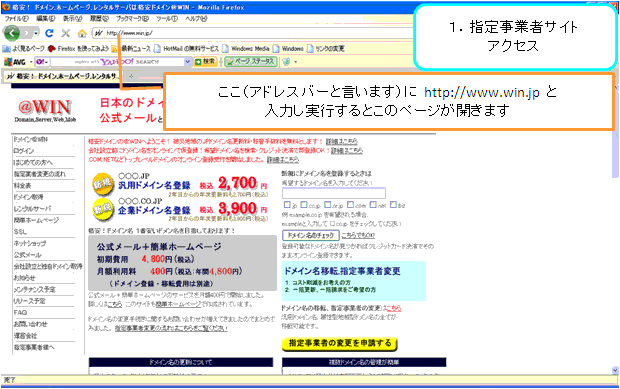This screenshot has width=620, height=389.
Task: Open the ブックマーク menu
Action: coord(132,19)
